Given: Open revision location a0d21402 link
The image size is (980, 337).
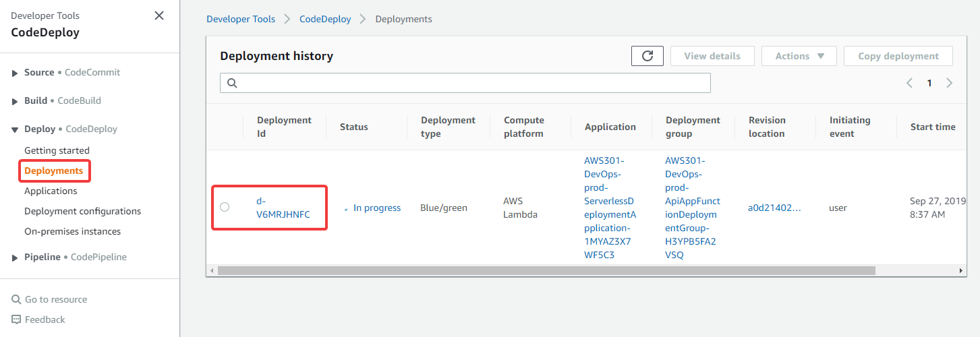Looking at the screenshot, I should tap(774, 208).
